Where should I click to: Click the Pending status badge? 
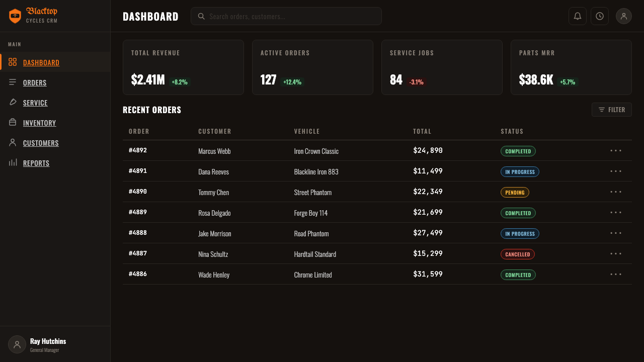(x=515, y=192)
